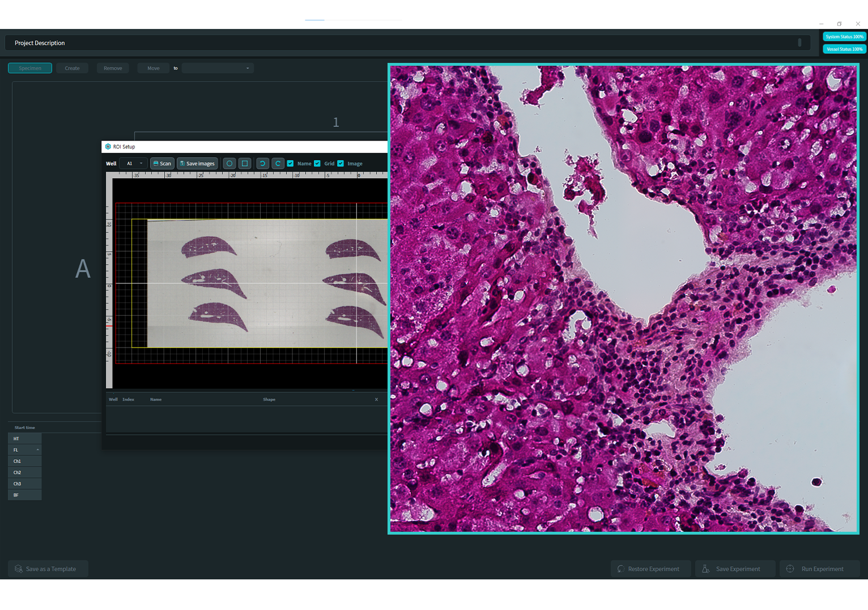Select the Ch3 channel row

point(25,484)
